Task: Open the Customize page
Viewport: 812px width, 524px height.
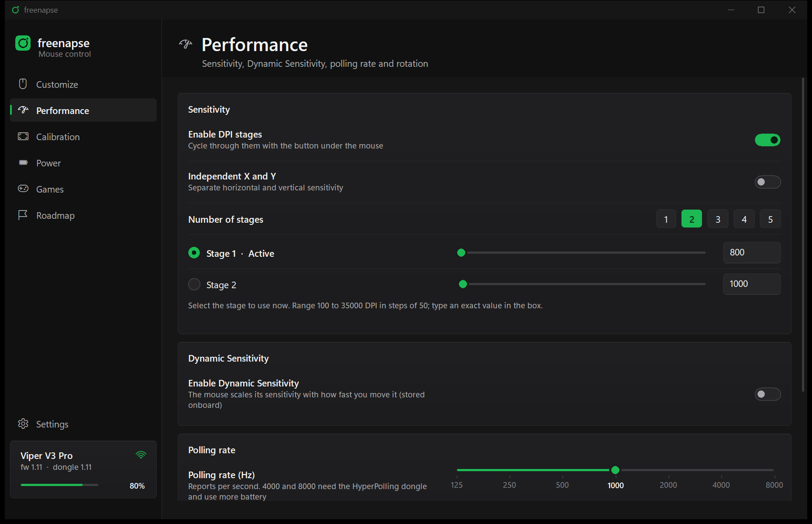Action: pos(83,84)
